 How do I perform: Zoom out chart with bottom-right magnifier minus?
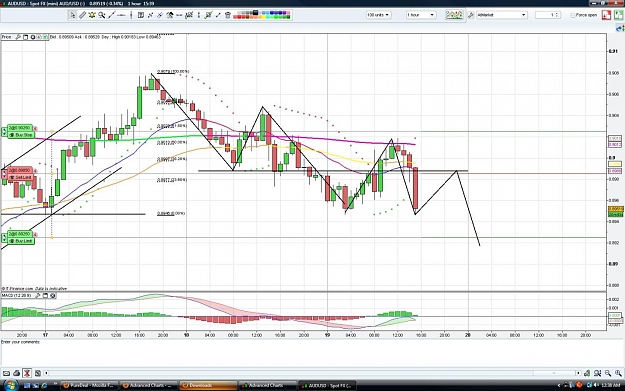[607, 373]
